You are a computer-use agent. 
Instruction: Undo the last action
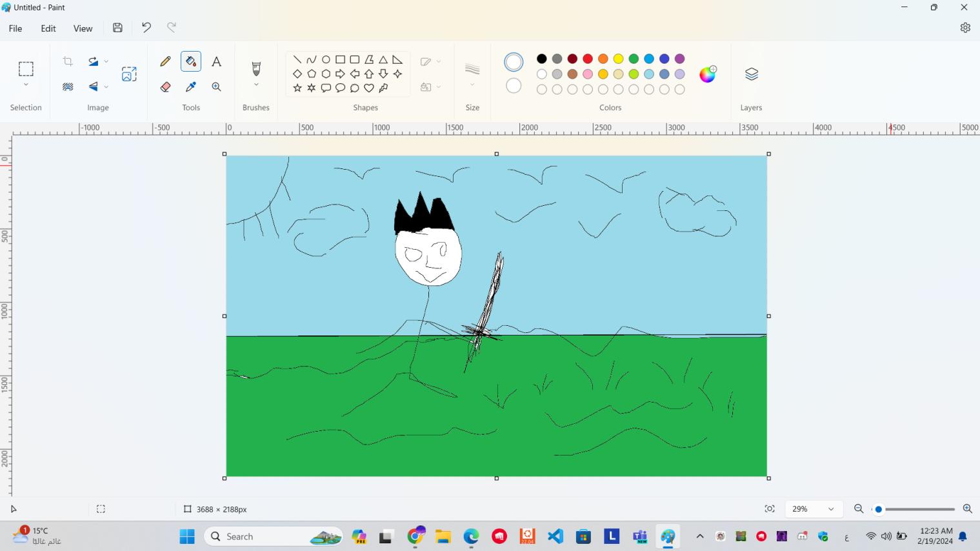click(x=146, y=28)
